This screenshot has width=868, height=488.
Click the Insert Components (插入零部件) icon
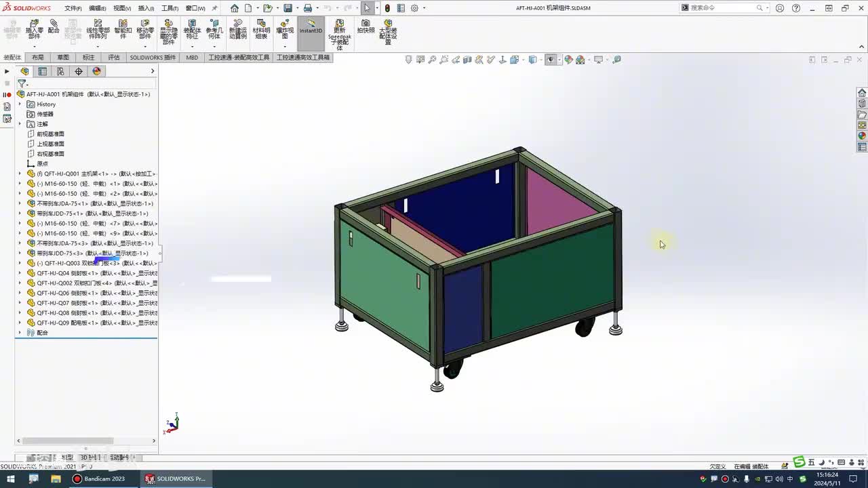(x=35, y=29)
